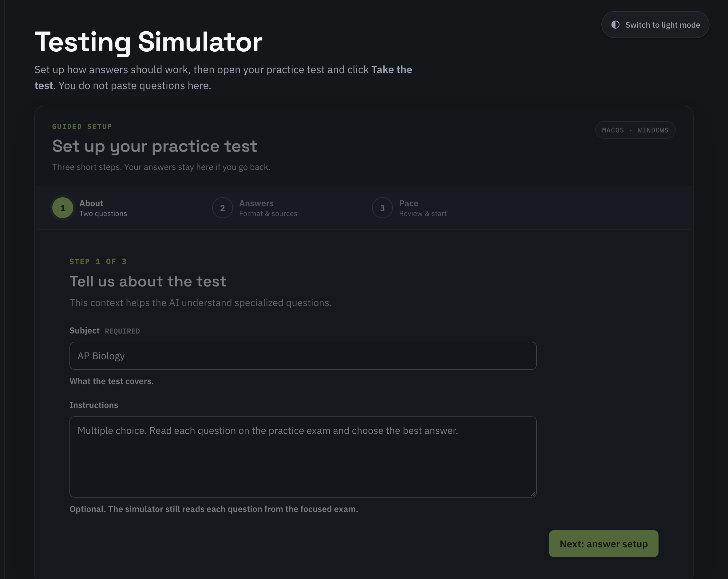The height and width of the screenshot is (579, 728).
Task: Grab the Instructions textarea resize handle
Action: [533, 494]
